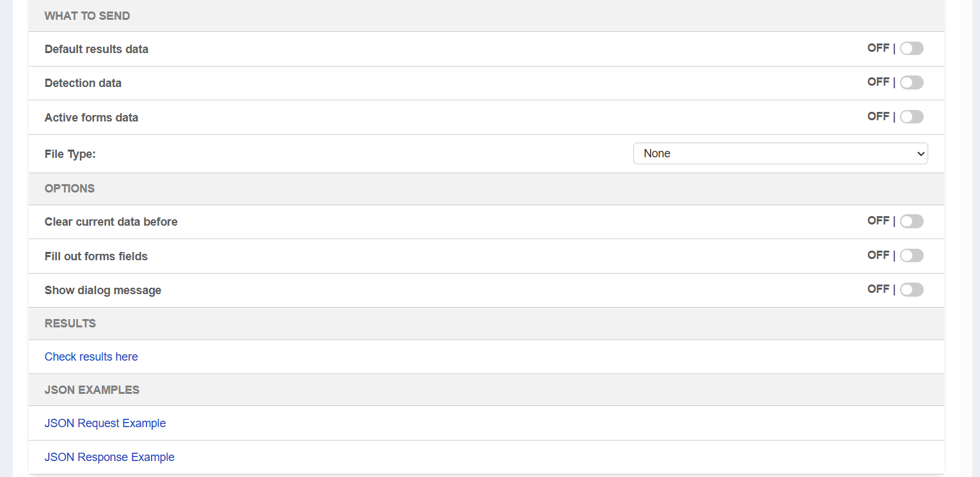
Task: Click the OPTIONS section header
Action: pyautogui.click(x=69, y=189)
